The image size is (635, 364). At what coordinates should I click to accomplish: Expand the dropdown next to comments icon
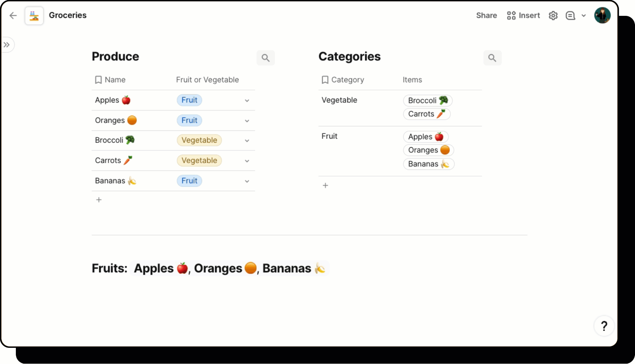pyautogui.click(x=584, y=16)
